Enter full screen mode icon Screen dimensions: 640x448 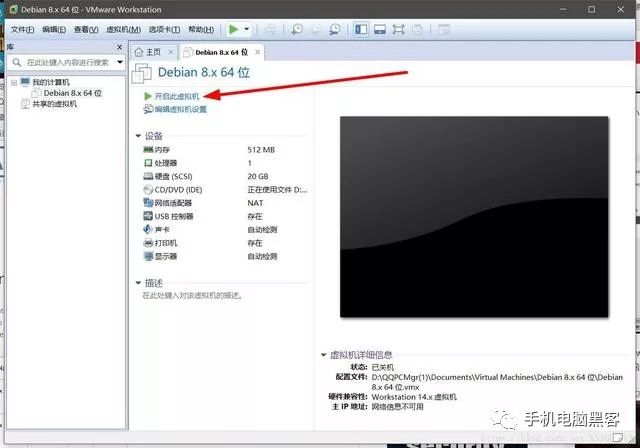tap(398, 29)
